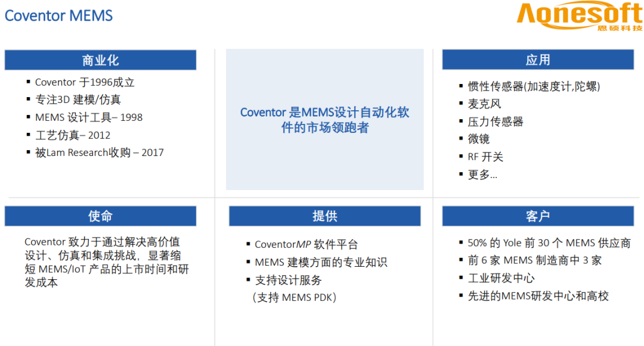Image resolution: width=644 pixels, height=346 pixels.
Task: Click the 使命 header box
Action: point(100,216)
